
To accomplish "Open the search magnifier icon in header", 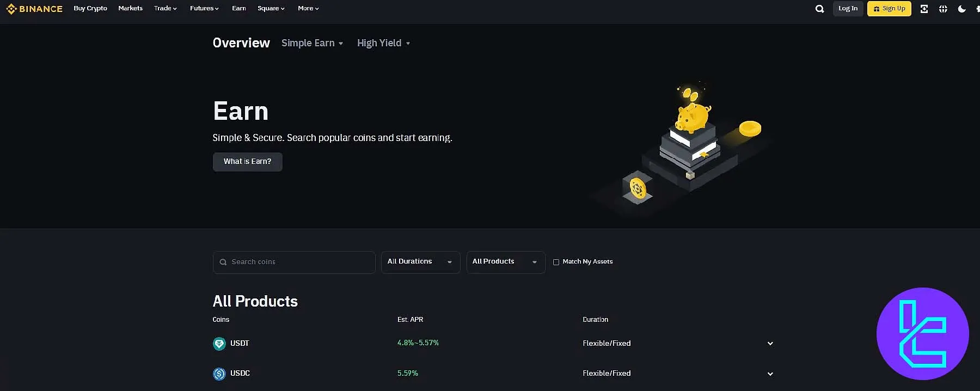I will (819, 9).
